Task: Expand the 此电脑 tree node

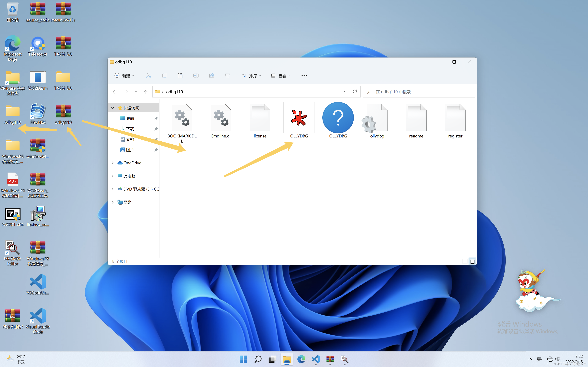Action: (113, 176)
